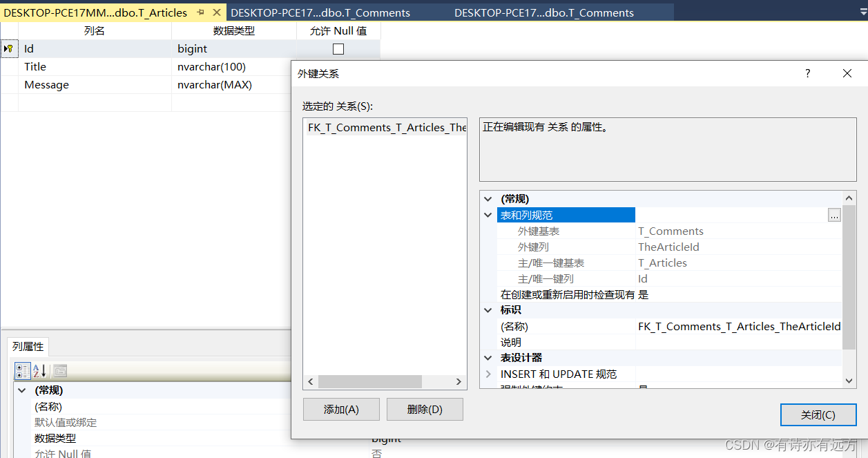
Task: Click the empty new-row column name cell
Action: 95,102
